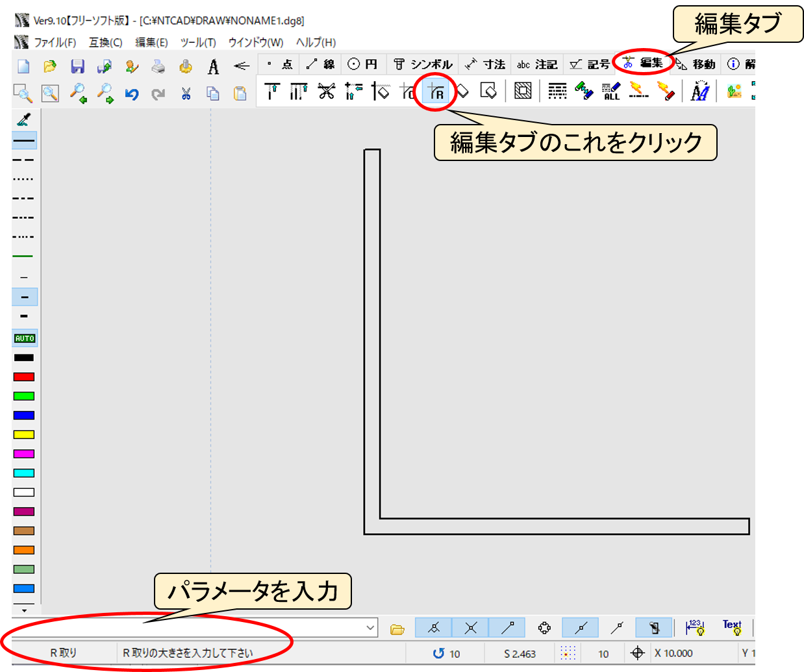Click the folder icon beside the parameter input
This screenshot has height=672, width=804.
pos(397,628)
